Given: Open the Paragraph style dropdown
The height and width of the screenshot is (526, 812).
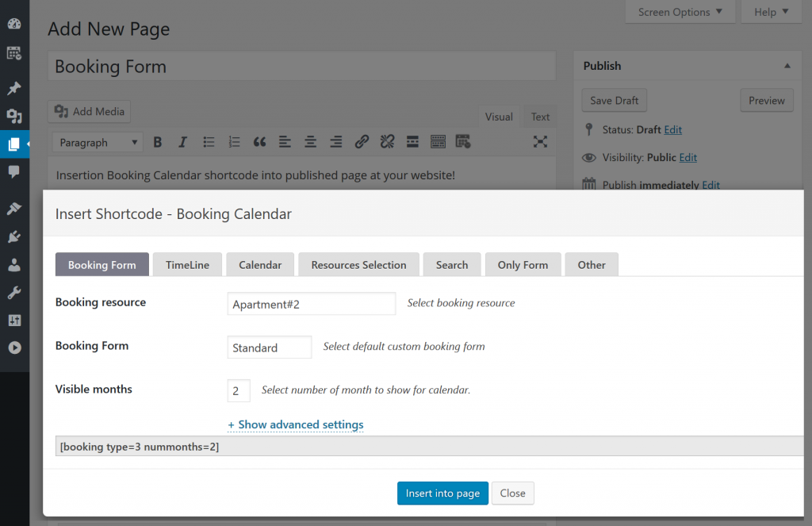Looking at the screenshot, I should tap(97, 141).
